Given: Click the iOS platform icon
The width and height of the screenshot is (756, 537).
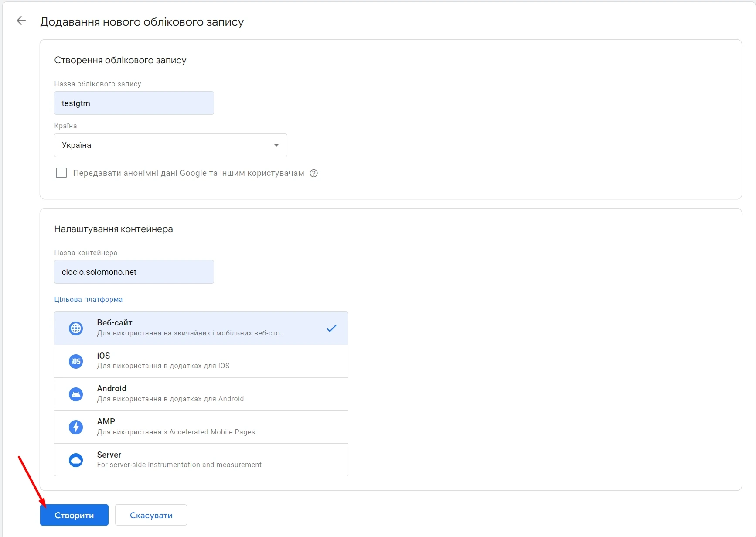Looking at the screenshot, I should (x=76, y=361).
